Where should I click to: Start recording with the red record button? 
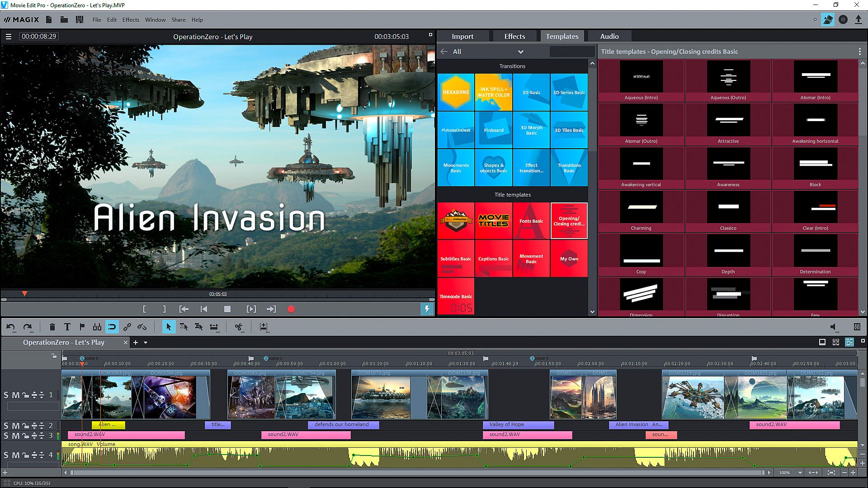291,309
